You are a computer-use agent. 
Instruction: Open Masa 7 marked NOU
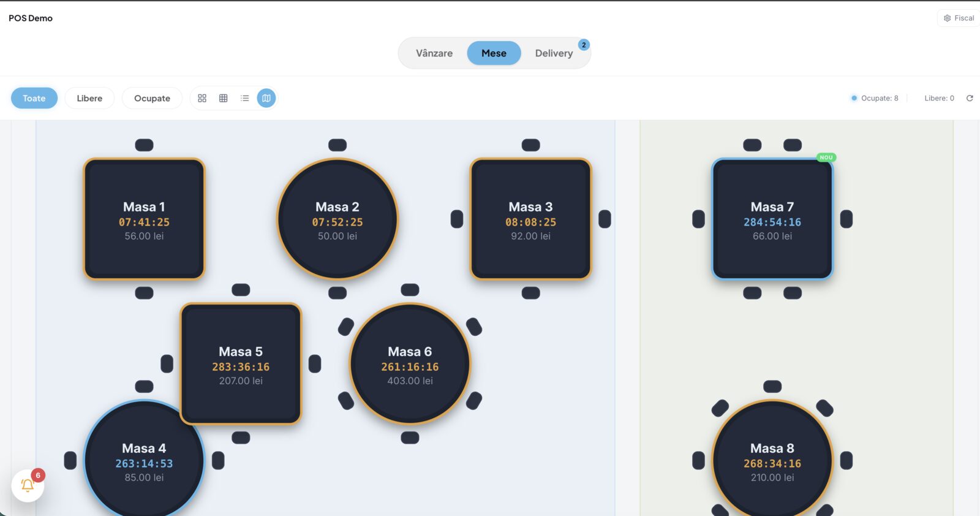click(x=772, y=219)
